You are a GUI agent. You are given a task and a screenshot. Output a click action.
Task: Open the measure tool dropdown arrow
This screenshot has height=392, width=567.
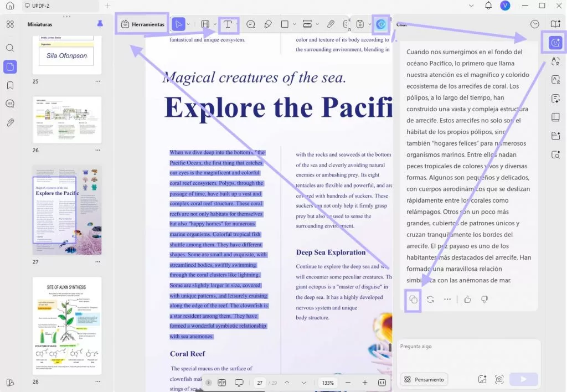click(317, 24)
